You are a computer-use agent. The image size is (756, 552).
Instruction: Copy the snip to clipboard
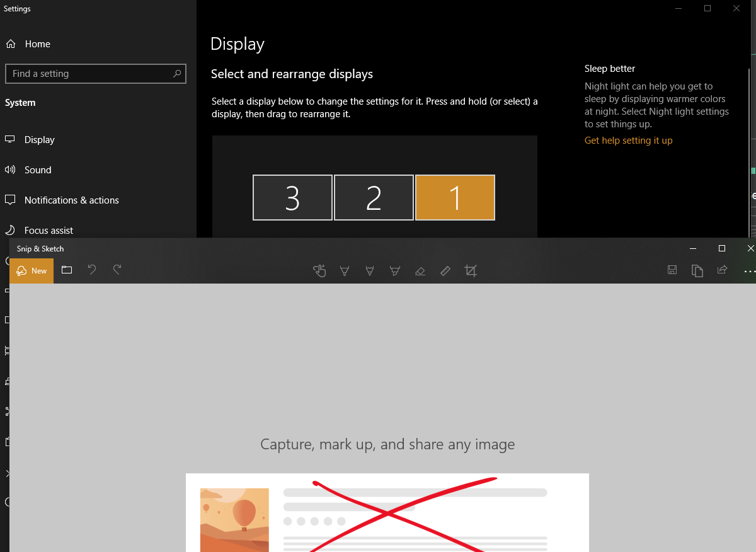pos(697,270)
